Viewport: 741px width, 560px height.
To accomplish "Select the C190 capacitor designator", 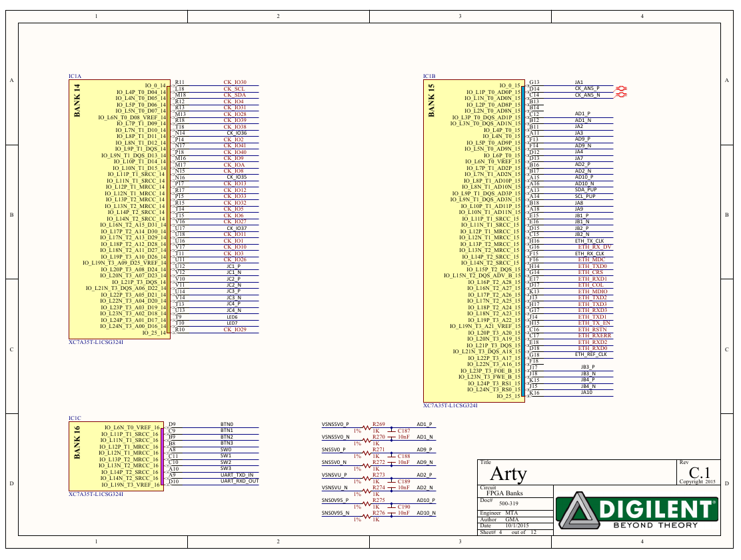I will click(404, 507).
